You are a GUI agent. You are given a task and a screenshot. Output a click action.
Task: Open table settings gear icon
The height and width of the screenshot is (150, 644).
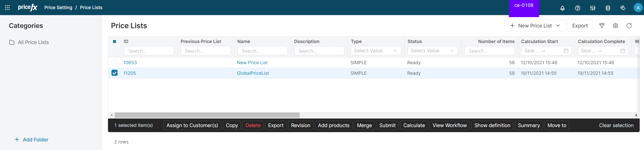(615, 26)
